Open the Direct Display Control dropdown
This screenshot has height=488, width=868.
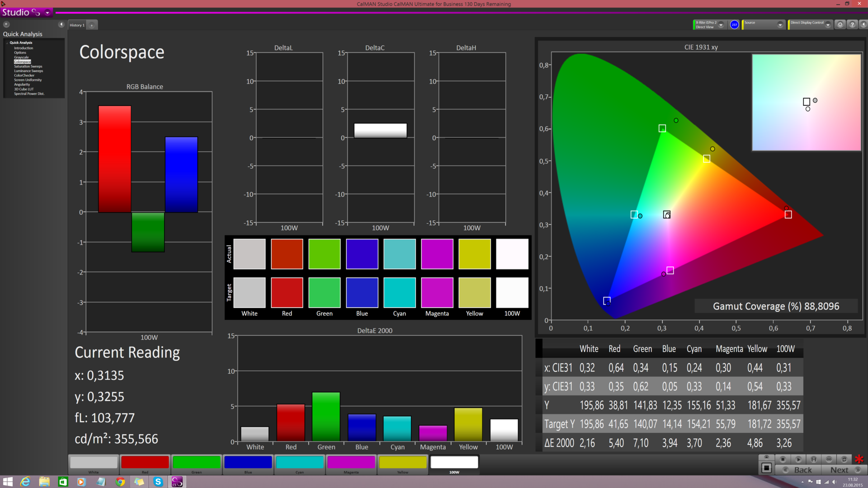tap(828, 25)
